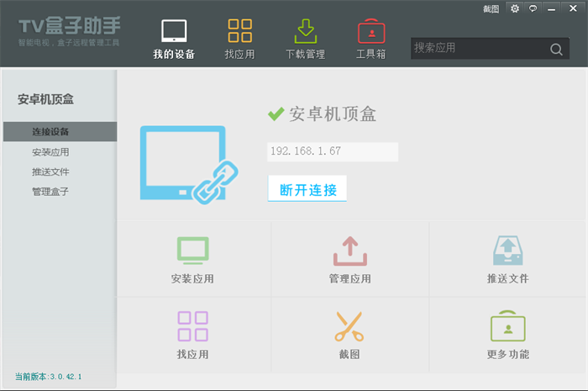The width and height of the screenshot is (588, 391).
Task: Open the 下载管理 tab
Action: coord(305,40)
